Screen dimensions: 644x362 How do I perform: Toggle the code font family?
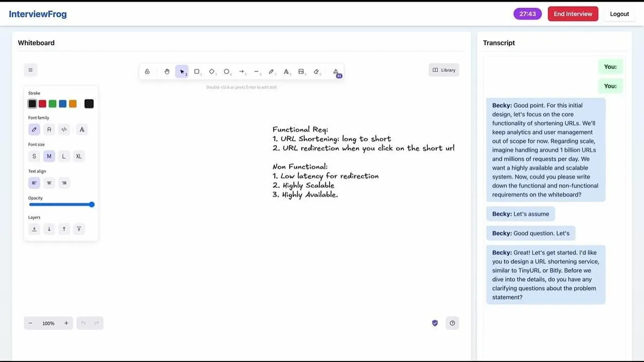coord(64,129)
